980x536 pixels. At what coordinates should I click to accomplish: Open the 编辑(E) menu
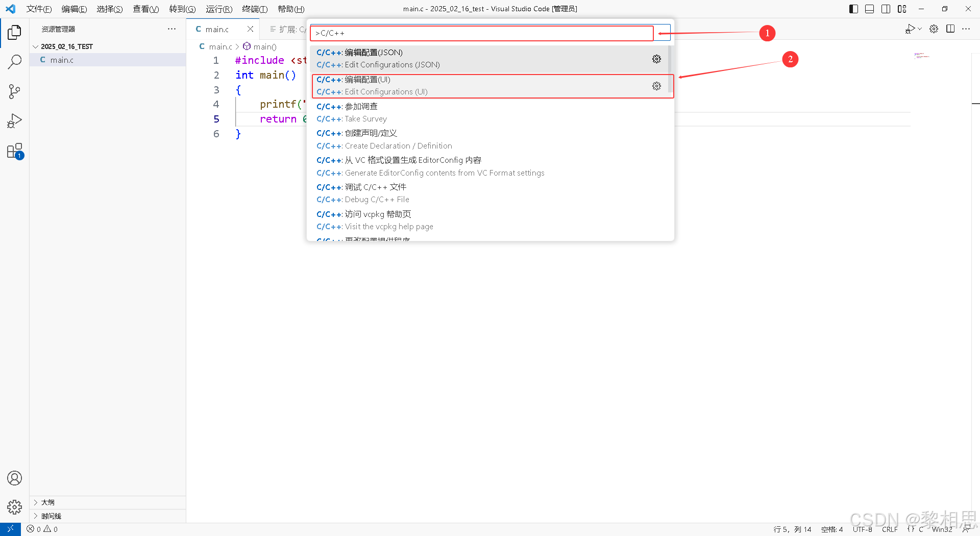[x=75, y=9]
